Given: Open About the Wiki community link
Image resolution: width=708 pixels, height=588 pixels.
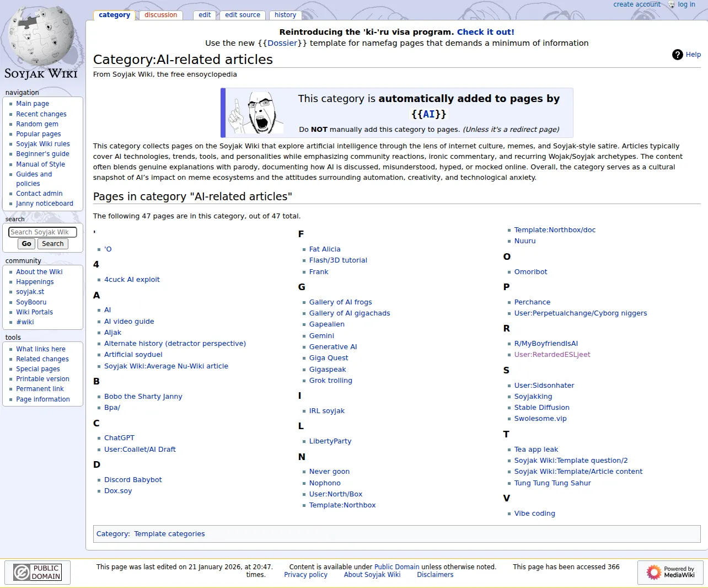Looking at the screenshot, I should (x=39, y=272).
